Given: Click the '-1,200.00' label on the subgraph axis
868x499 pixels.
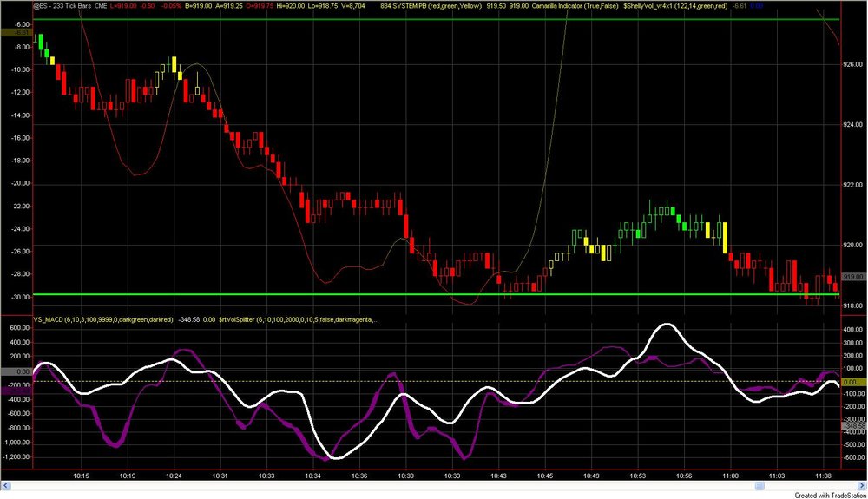Looking at the screenshot, I should pyautogui.click(x=16, y=457).
